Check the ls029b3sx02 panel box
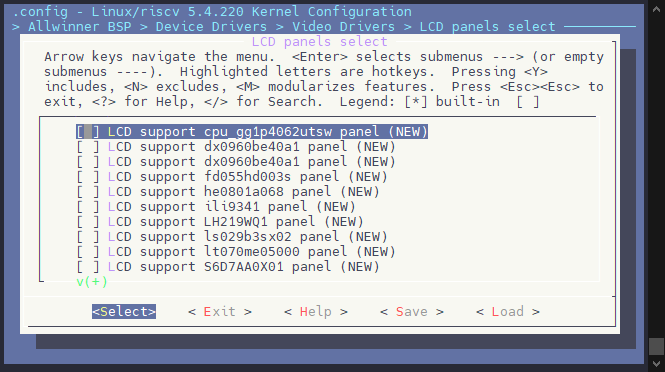Viewport: 665px width, 372px height. point(88,237)
